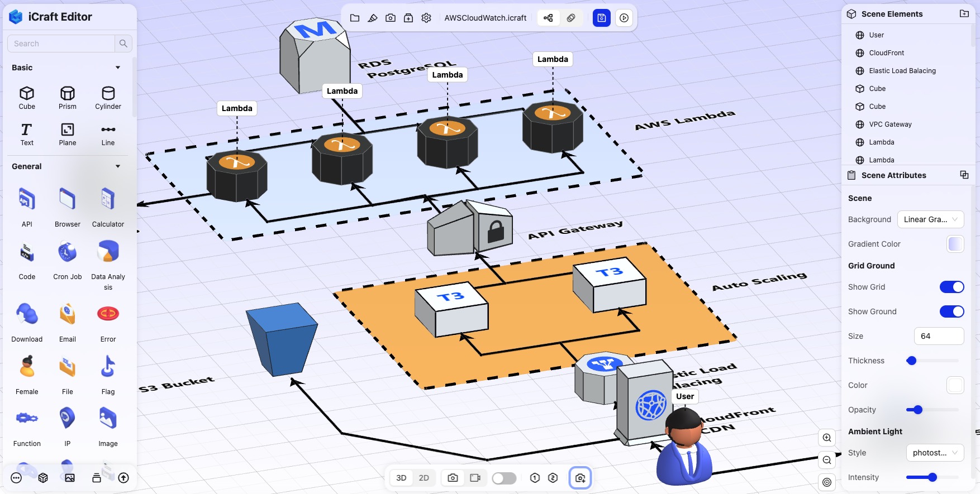980x494 pixels.
Task: Click the grid Color swatch
Action: (x=955, y=385)
